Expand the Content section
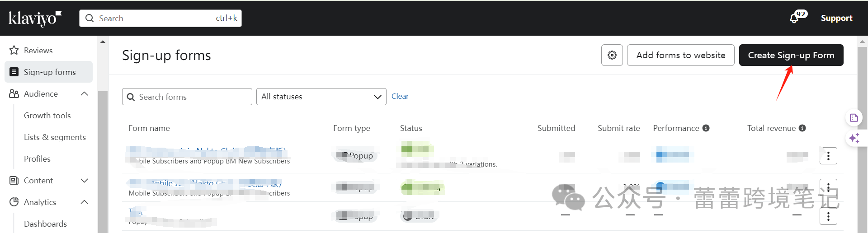 coord(84,181)
